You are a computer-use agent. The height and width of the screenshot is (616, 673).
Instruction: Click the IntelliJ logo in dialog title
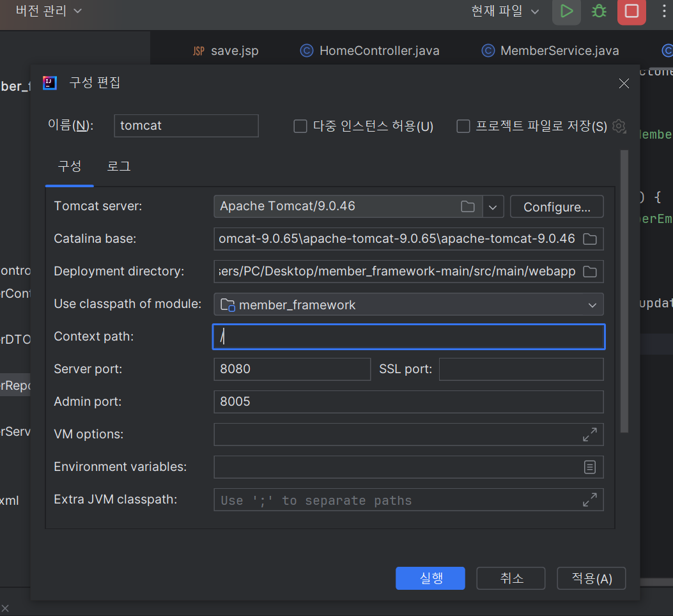click(x=50, y=82)
